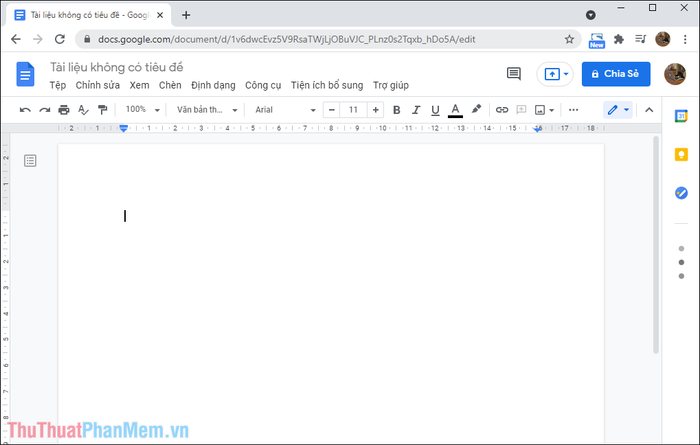The image size is (700, 445).
Task: Click inside the document page body
Action: 331,293
